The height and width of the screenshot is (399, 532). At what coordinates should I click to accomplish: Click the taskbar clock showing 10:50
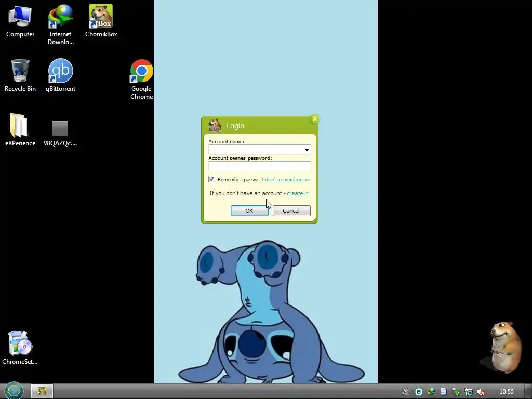tap(506, 392)
